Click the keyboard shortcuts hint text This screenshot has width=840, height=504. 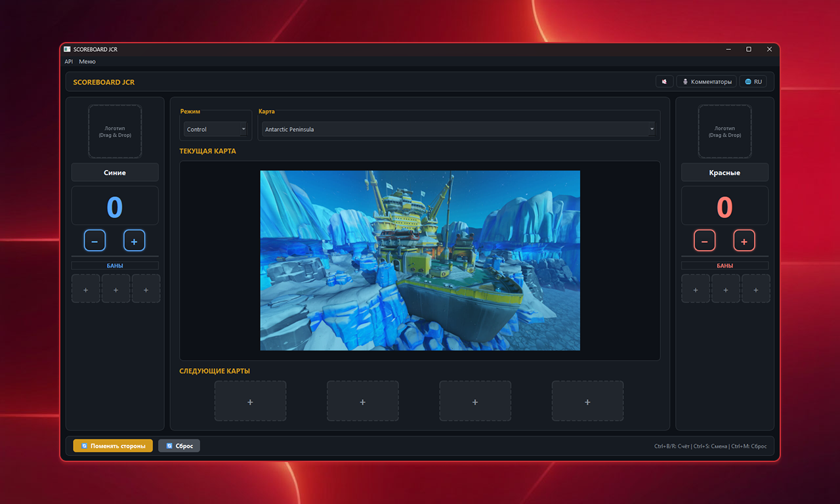click(710, 446)
